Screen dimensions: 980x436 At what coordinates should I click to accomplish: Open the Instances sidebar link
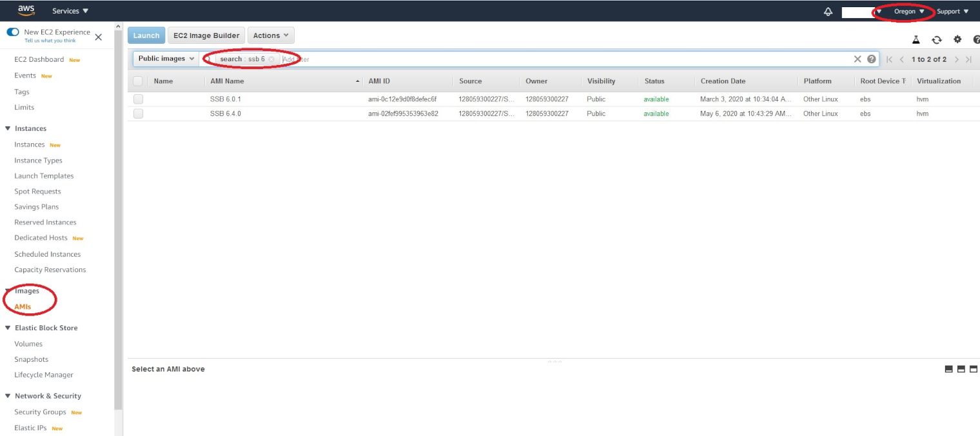30,144
